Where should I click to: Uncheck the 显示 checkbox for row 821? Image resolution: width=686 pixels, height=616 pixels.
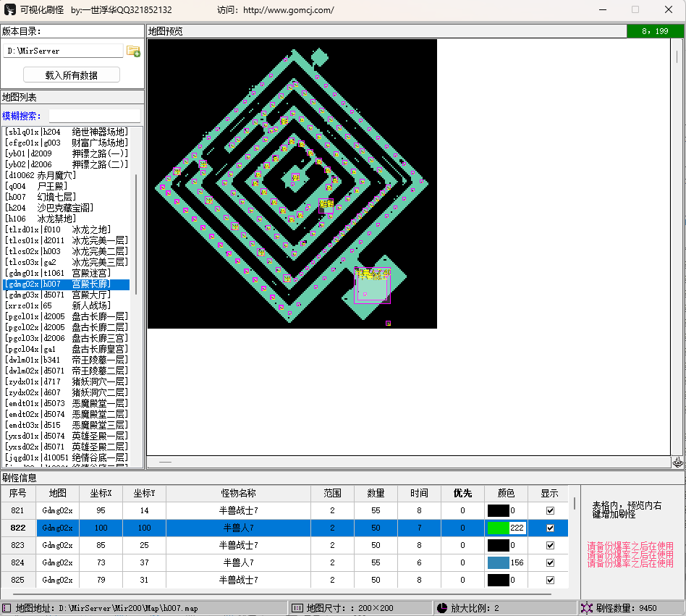click(550, 510)
